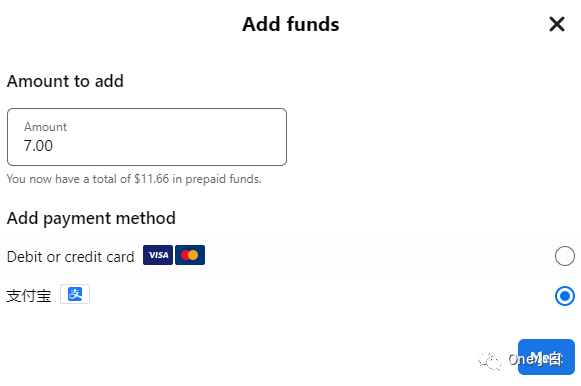Click the watermark text beside WeChat logo
This screenshot has width=581, height=386.
(x=535, y=359)
